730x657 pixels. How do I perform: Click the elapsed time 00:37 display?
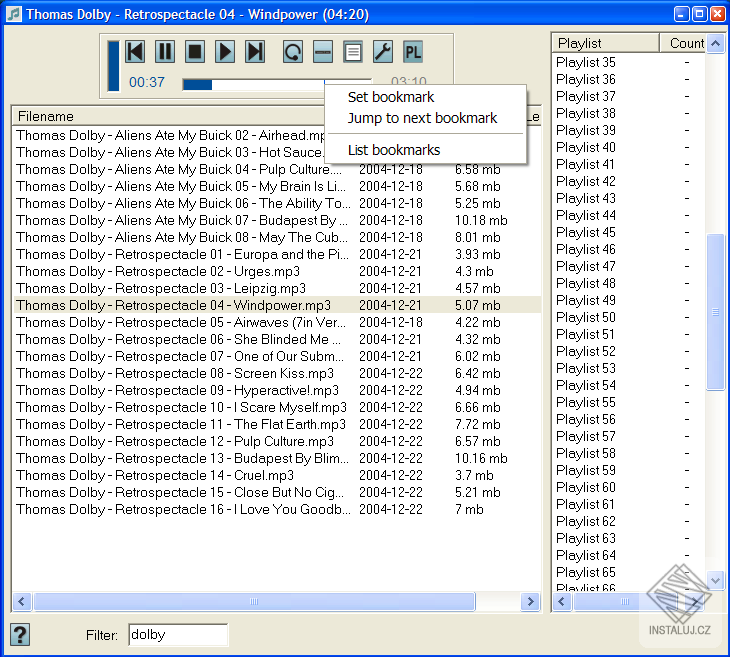point(147,82)
